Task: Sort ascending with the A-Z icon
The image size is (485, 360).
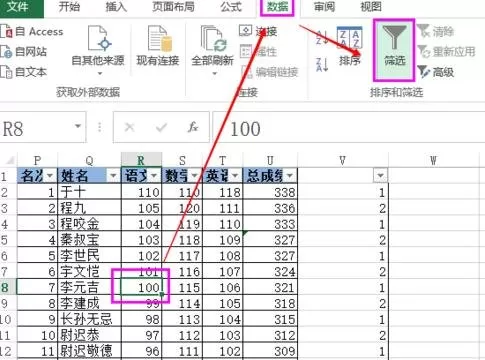Action: pos(322,37)
